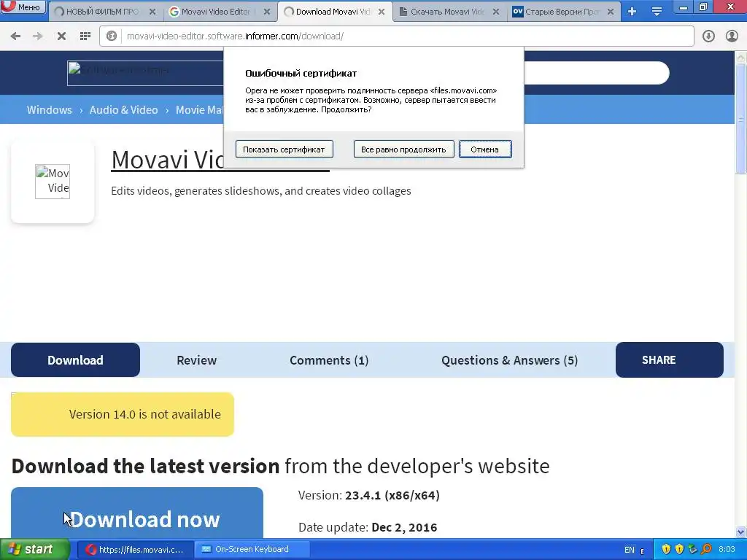The width and height of the screenshot is (747, 560).
Task: Switch to the Movavi Video Editor Google tab
Action: tap(212, 12)
